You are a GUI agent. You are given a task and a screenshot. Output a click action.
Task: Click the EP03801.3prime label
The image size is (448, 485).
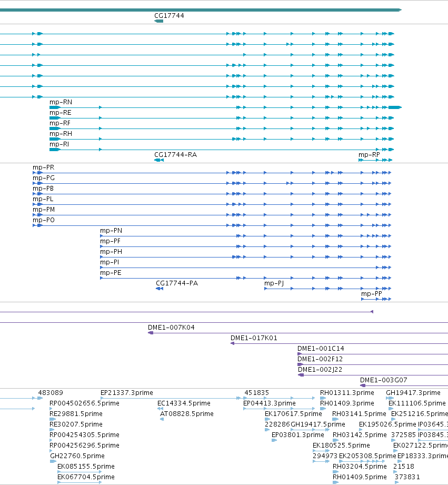click(298, 434)
